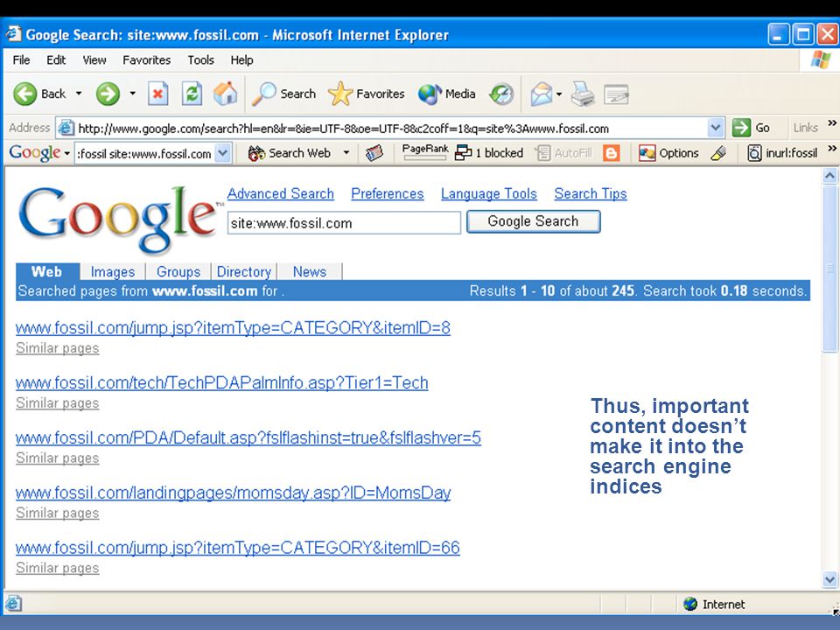Click the Google toolbar news icon

click(374, 153)
